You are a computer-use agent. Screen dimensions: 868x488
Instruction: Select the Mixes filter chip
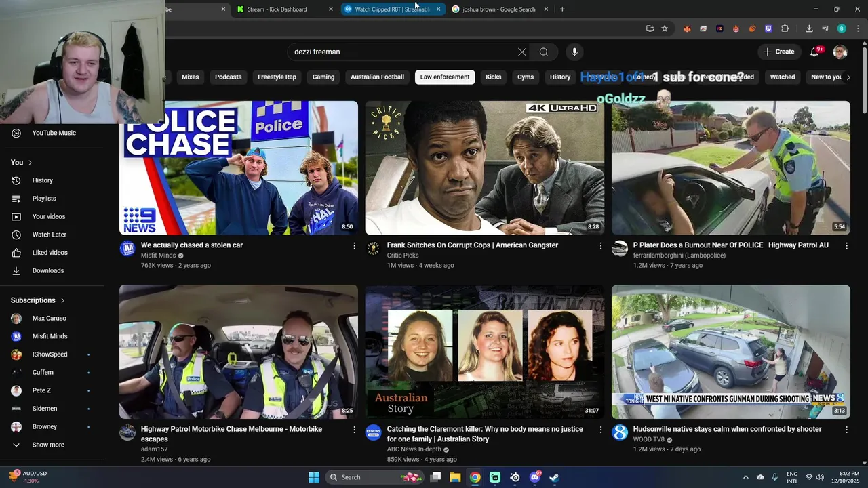(191, 77)
